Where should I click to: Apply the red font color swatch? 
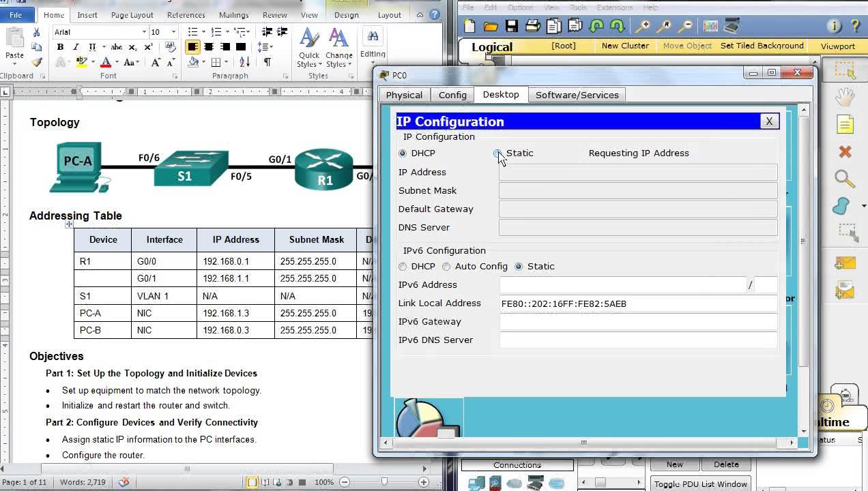(x=106, y=63)
